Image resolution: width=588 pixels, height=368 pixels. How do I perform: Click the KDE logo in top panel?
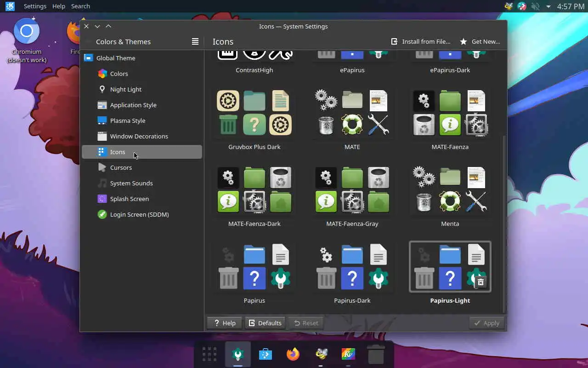click(x=10, y=6)
